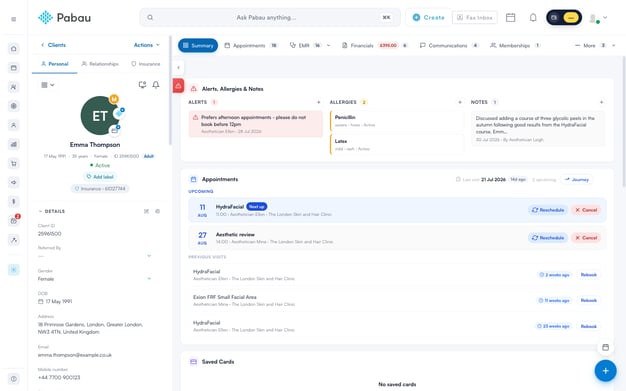Select the Personal tab
The width and height of the screenshot is (626, 391).
tap(55, 64)
